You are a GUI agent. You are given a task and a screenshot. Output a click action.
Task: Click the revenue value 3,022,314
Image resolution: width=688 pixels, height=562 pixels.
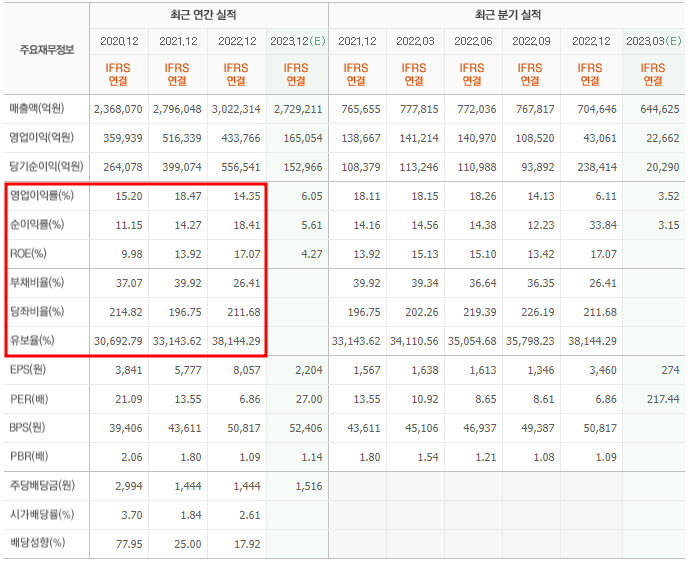[x=236, y=109]
